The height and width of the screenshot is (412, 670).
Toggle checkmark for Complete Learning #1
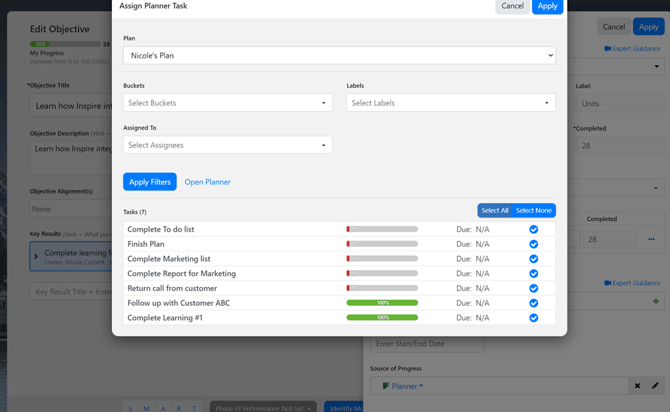533,318
